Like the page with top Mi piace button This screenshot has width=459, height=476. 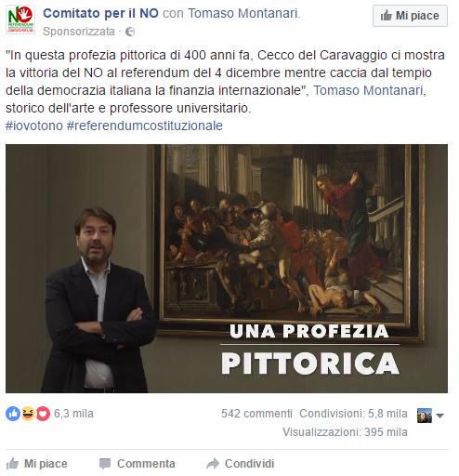click(410, 16)
